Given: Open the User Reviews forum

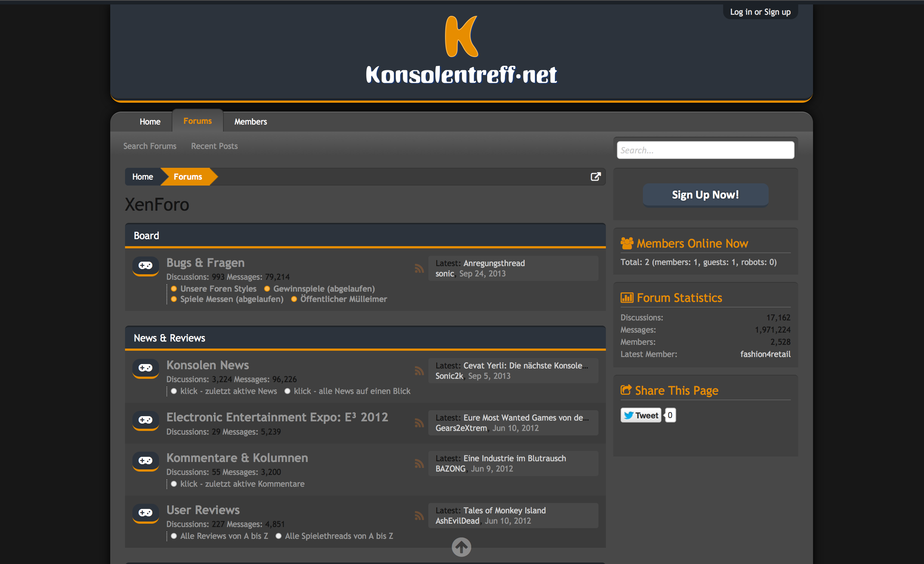Looking at the screenshot, I should (x=203, y=510).
